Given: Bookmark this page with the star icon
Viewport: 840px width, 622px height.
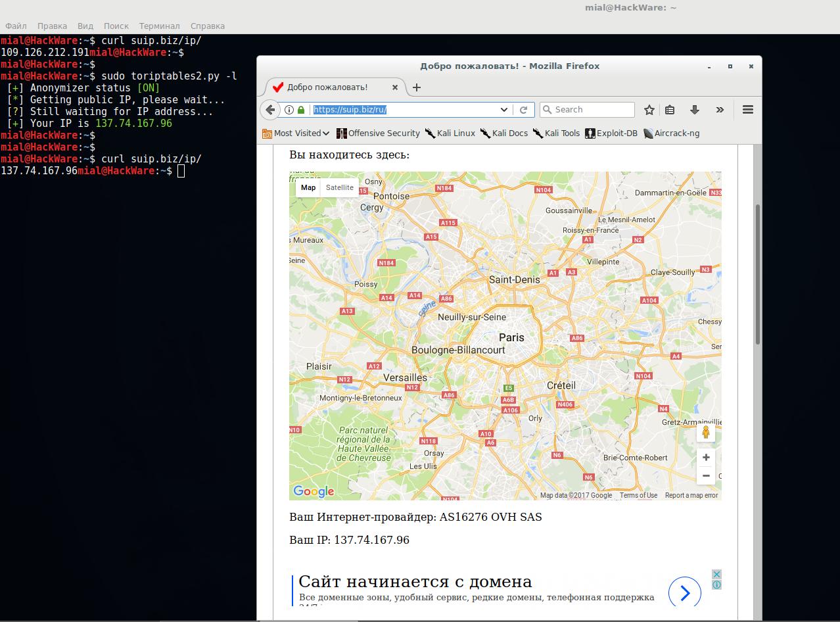Looking at the screenshot, I should 649,110.
